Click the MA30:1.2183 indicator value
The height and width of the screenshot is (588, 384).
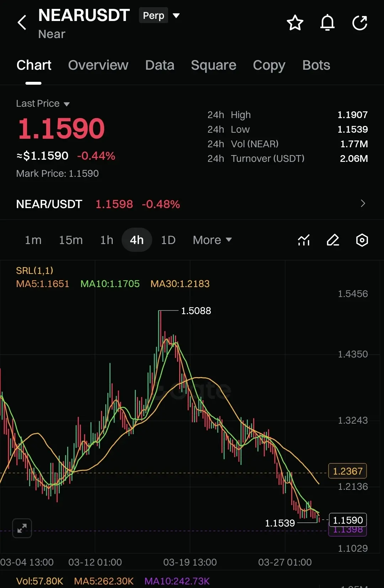(x=180, y=284)
